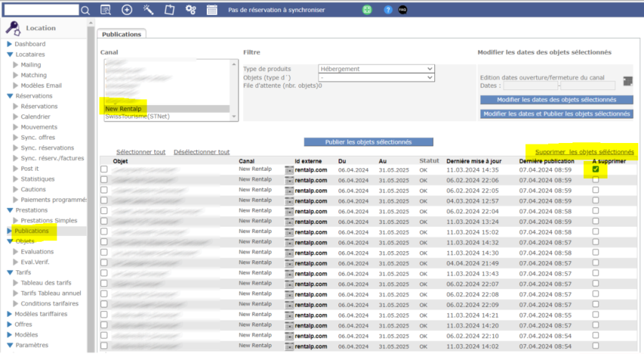The height and width of the screenshot is (354, 644).
Task: Expand the Locataires tree section
Action: tap(10, 54)
